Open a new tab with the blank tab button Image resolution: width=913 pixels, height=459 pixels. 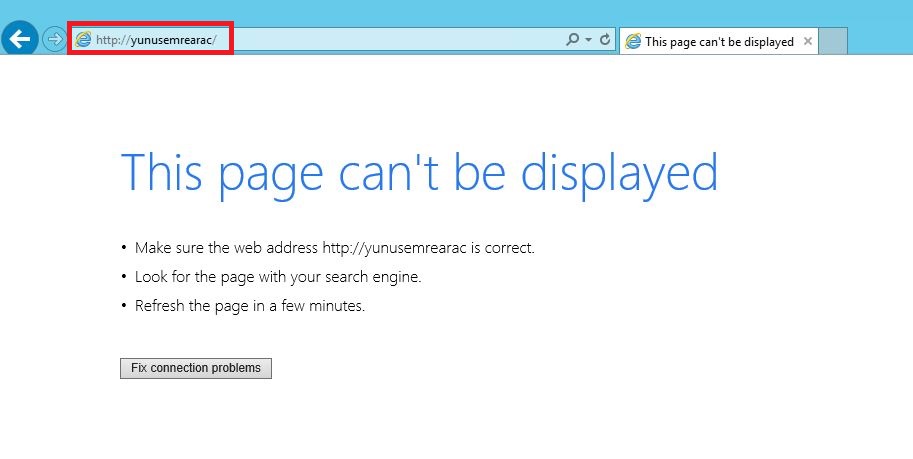(x=833, y=42)
